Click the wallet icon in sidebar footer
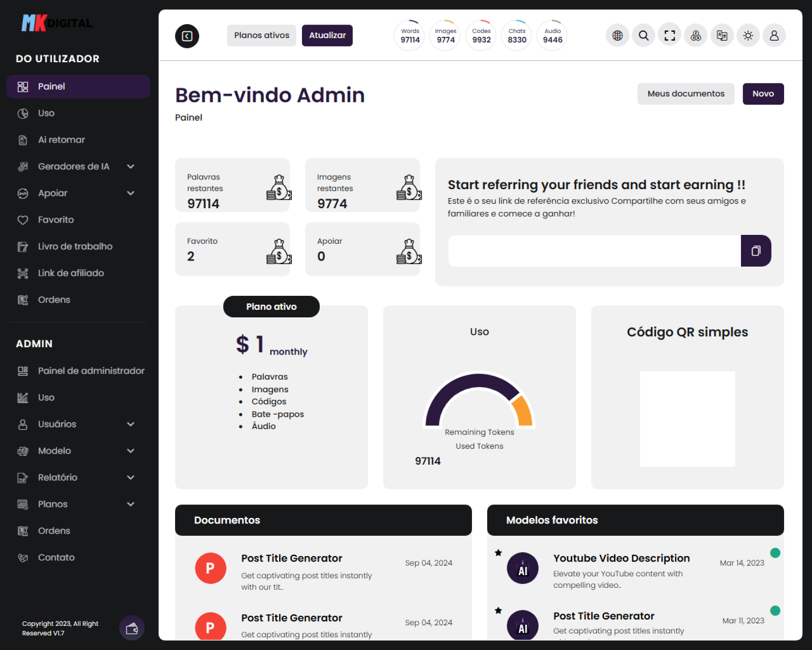 [132, 628]
